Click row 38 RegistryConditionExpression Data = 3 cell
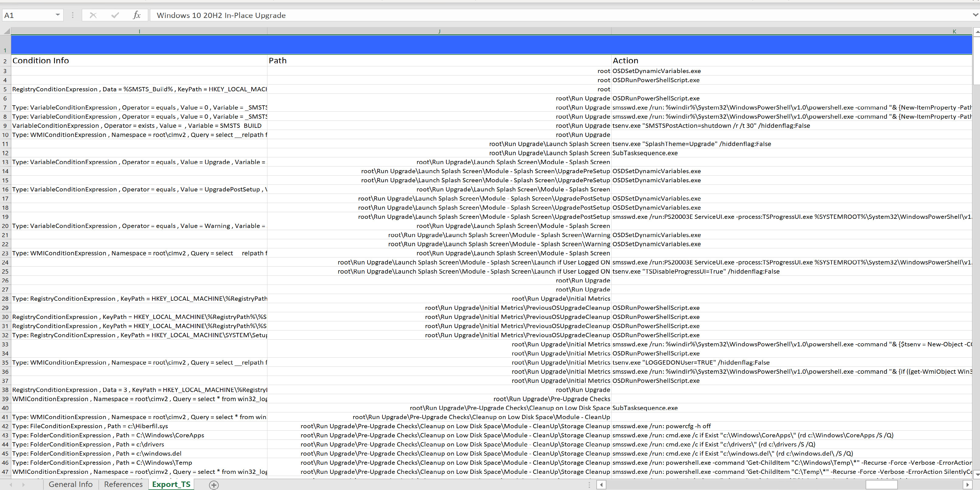Image resolution: width=980 pixels, height=490 pixels. coord(139,390)
